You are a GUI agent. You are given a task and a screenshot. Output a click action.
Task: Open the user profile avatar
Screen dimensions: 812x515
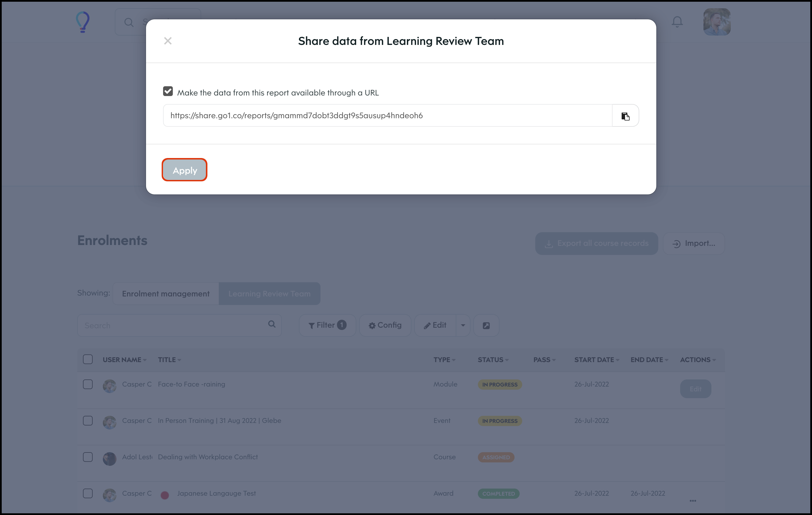(717, 22)
